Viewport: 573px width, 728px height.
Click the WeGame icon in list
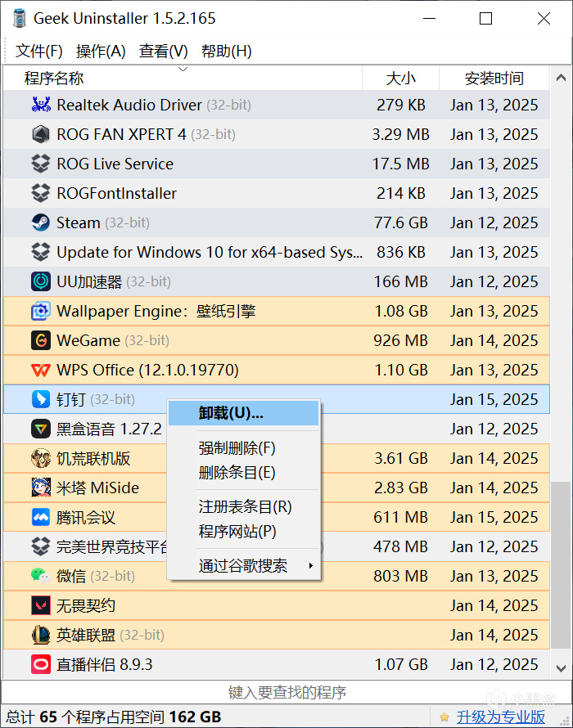tap(41, 340)
